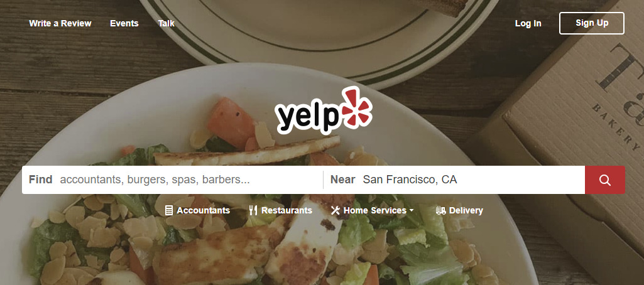Click the calculator icon beside Accountants
The height and width of the screenshot is (285, 644).
(169, 210)
